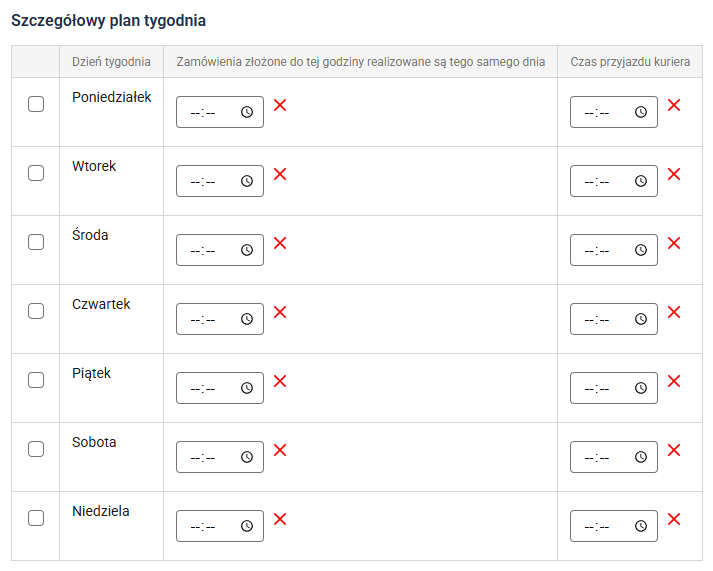Enable the Poniedziałek checkbox
The height and width of the screenshot is (571, 713).
[x=36, y=104]
